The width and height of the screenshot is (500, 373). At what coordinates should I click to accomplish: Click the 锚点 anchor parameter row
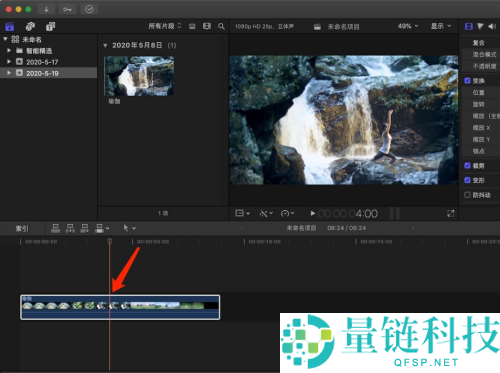coord(481,151)
